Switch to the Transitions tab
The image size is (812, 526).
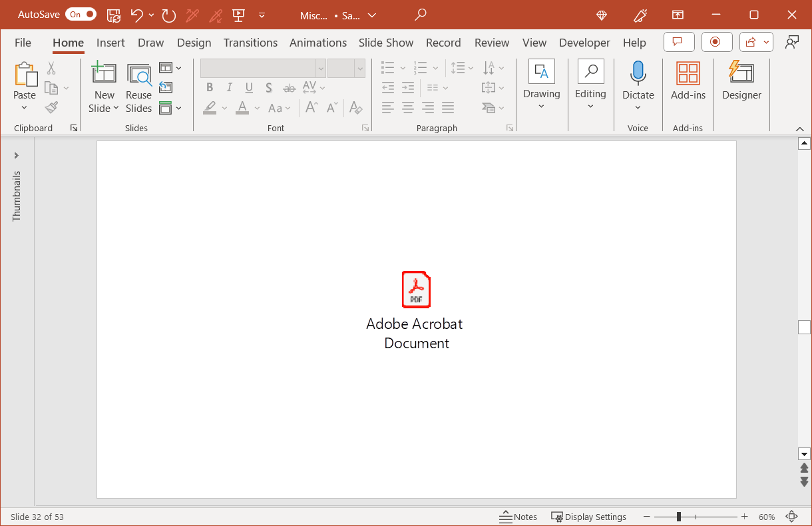pyautogui.click(x=250, y=43)
